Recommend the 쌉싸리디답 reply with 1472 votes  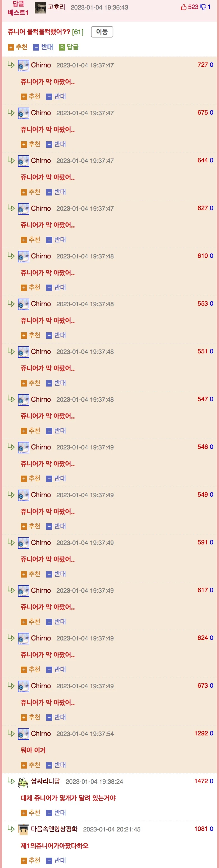(31, 813)
